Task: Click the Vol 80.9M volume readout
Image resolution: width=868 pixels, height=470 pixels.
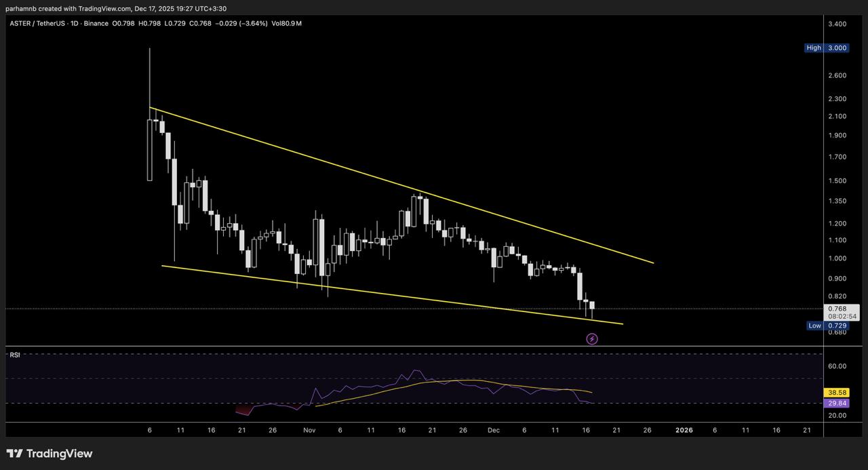Action: tap(286, 24)
